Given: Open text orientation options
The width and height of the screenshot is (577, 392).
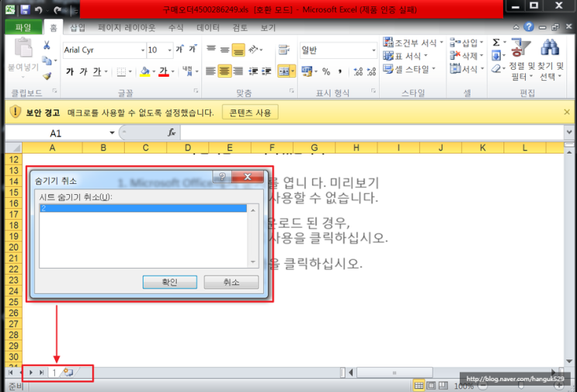Looking at the screenshot, I should click(255, 49).
